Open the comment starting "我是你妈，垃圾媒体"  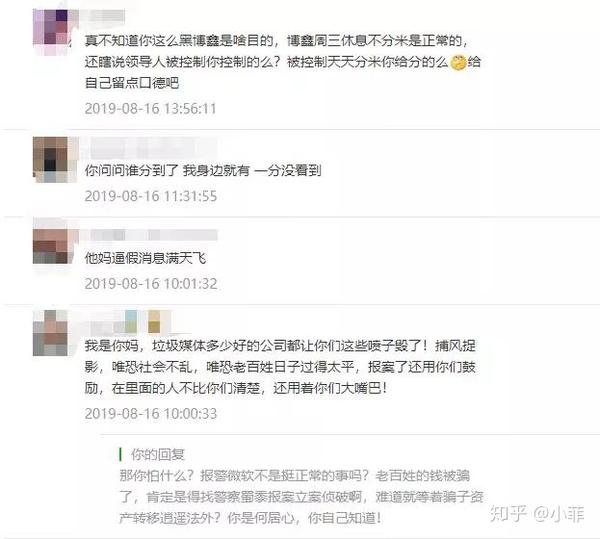tap(280, 367)
